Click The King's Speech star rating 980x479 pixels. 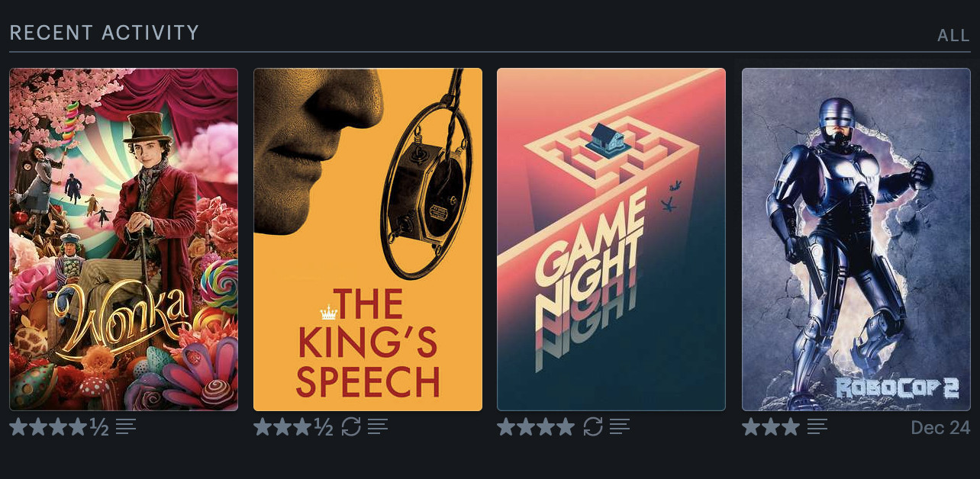click(x=294, y=427)
